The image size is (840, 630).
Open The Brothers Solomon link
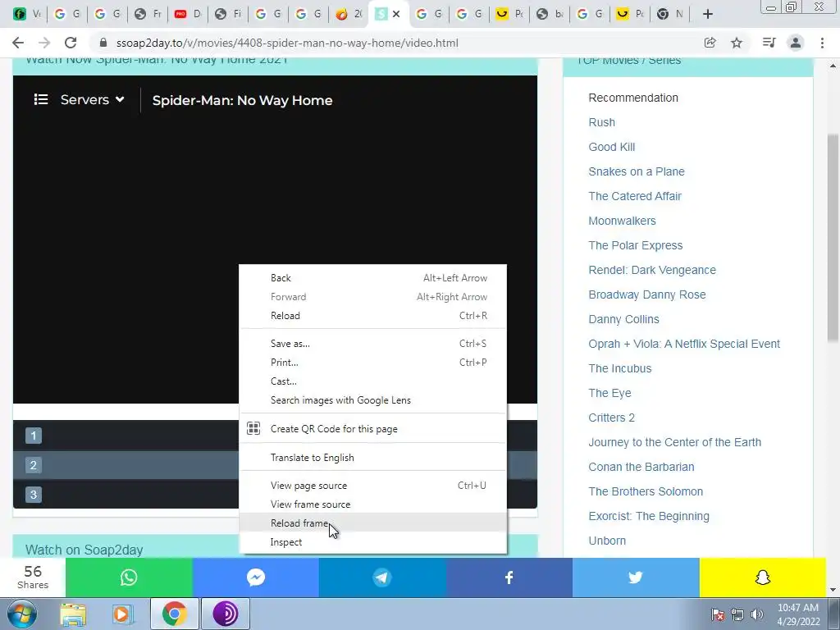coord(646,492)
